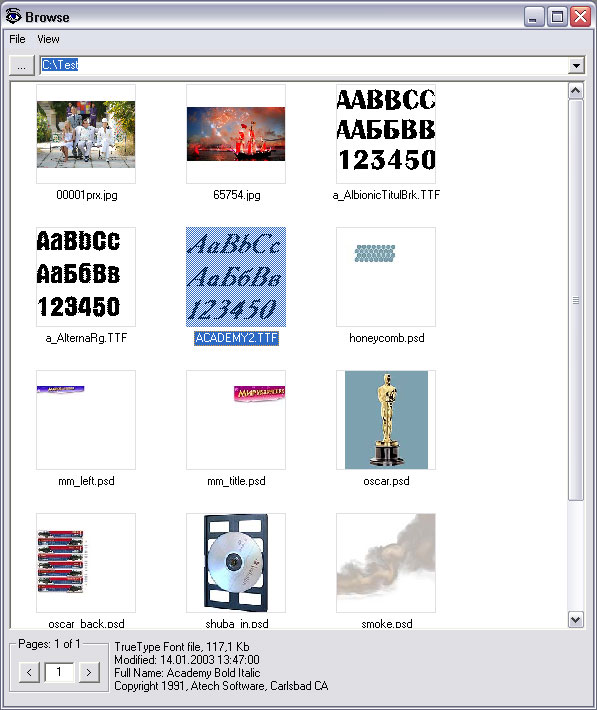The height and width of the screenshot is (710, 597).
Task: Click the Browse eye icon in title bar
Action: [14, 16]
